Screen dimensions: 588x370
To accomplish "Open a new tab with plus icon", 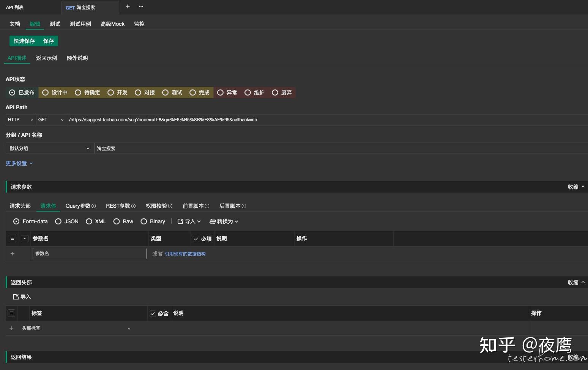I will click(128, 6).
